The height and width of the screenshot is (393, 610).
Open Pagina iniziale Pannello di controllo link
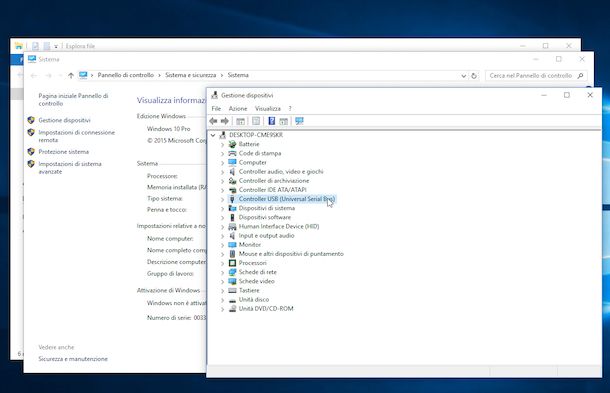tap(73, 100)
